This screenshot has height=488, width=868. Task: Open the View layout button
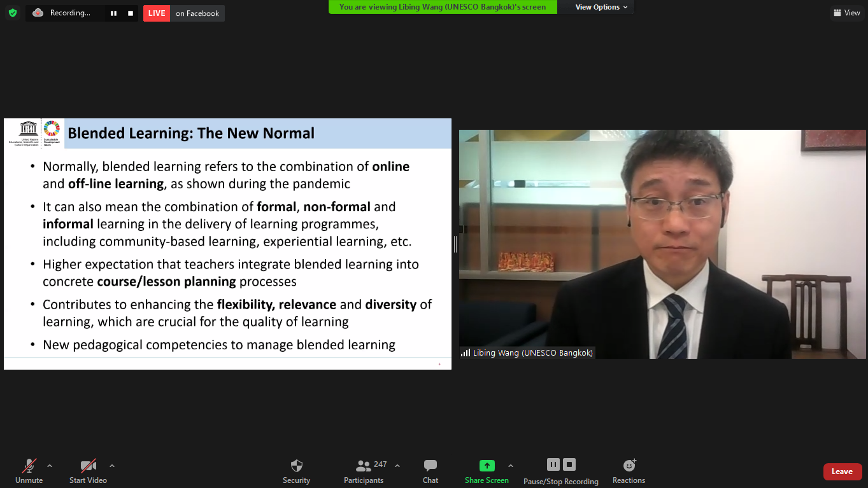[846, 13]
